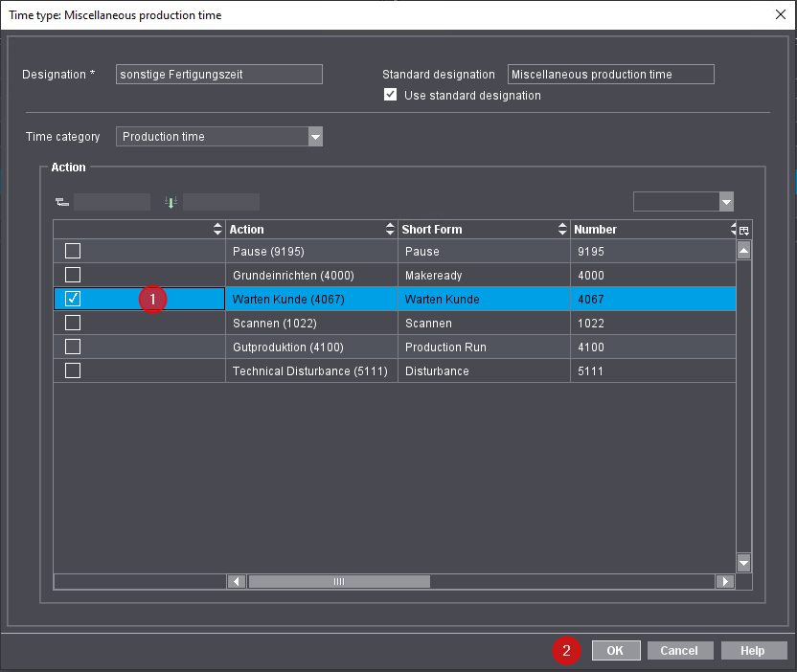Open the Time category dropdown
The image size is (797, 672).
[x=316, y=136]
